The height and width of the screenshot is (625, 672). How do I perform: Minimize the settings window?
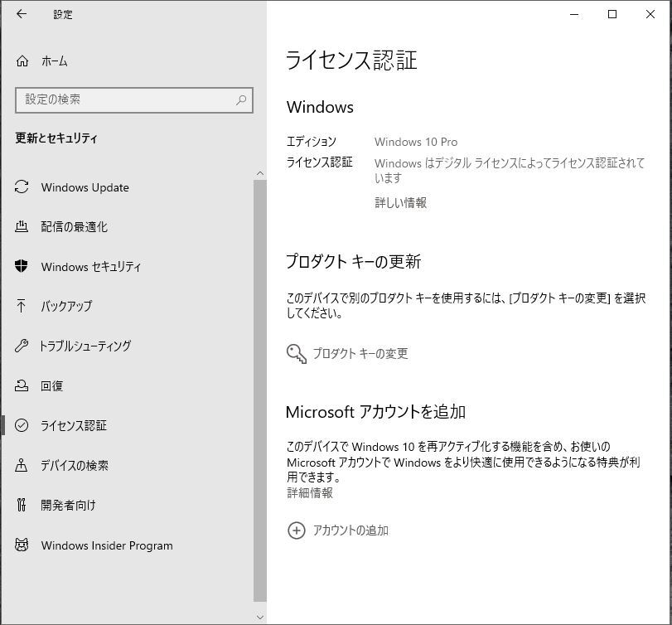574,14
